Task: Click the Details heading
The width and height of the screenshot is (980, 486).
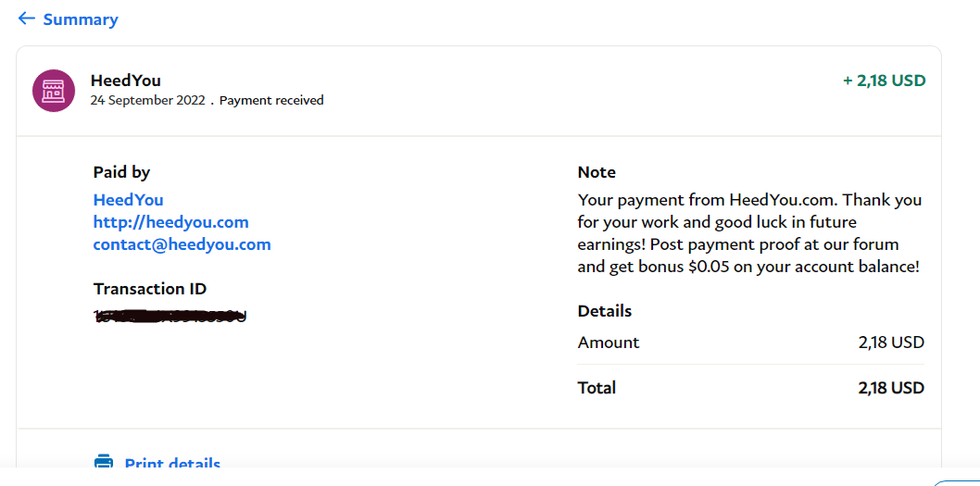Action: 604,310
